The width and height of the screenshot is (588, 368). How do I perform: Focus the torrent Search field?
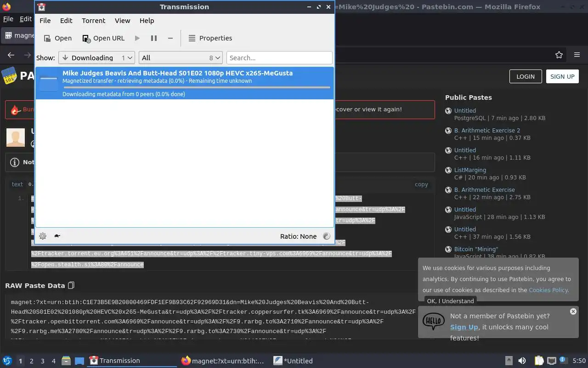click(x=279, y=57)
